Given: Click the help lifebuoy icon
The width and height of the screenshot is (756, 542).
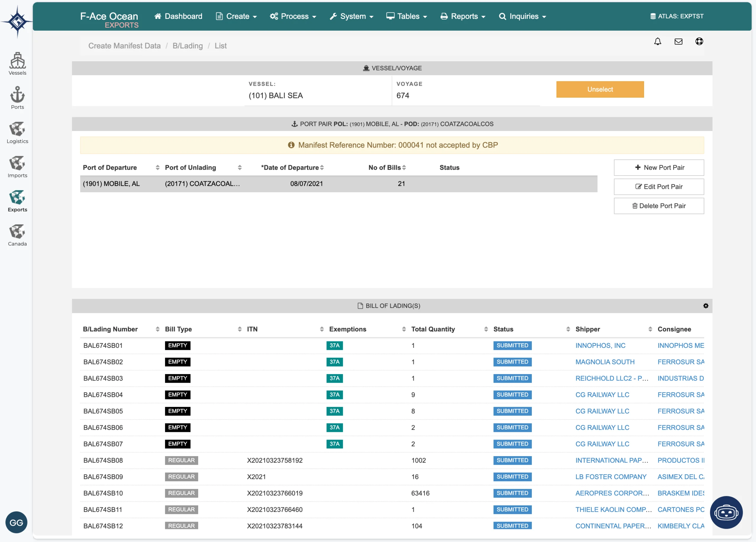Looking at the screenshot, I should tap(699, 41).
